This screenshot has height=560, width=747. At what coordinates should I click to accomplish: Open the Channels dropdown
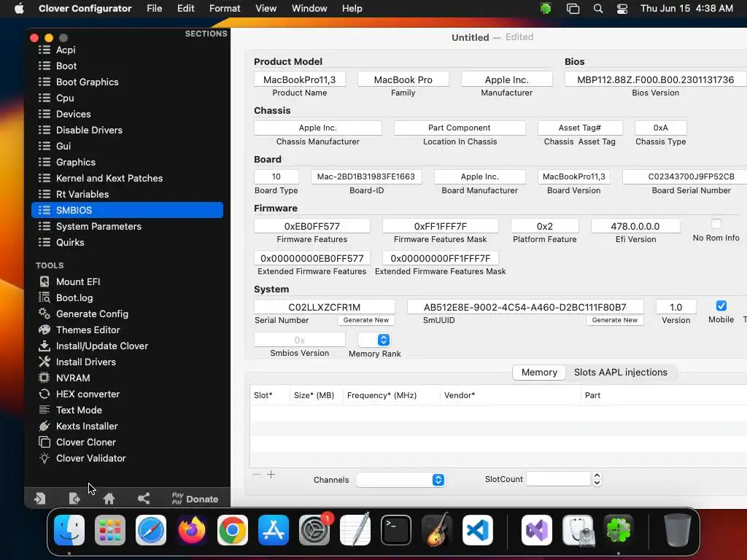click(400, 480)
